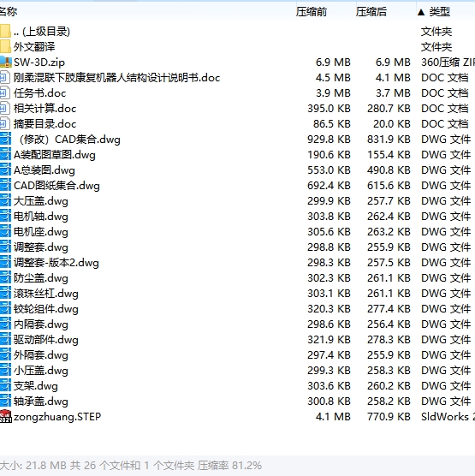Select the 电机轴.dwg file name

(x=41, y=217)
